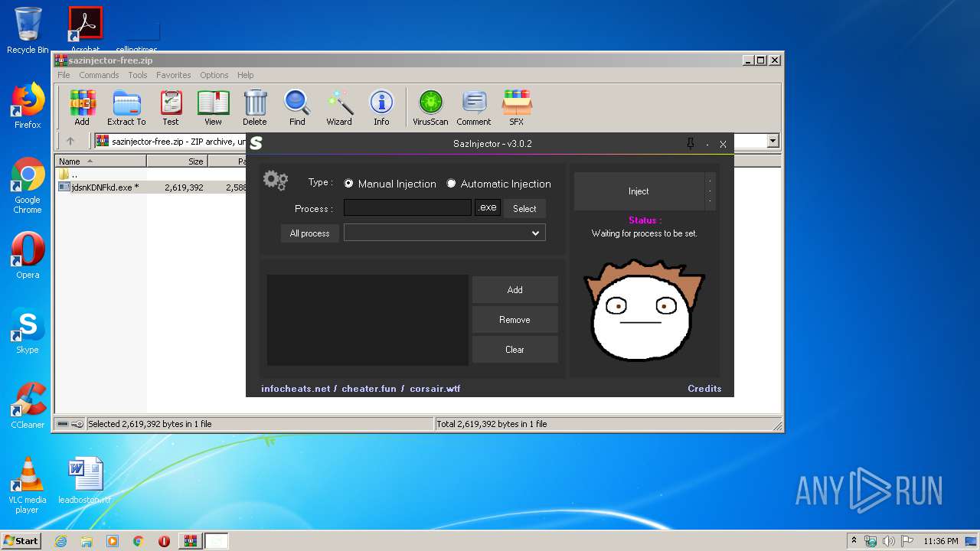Open leadboston.rtf document icon
Image resolution: width=980 pixels, height=551 pixels.
tap(85, 481)
